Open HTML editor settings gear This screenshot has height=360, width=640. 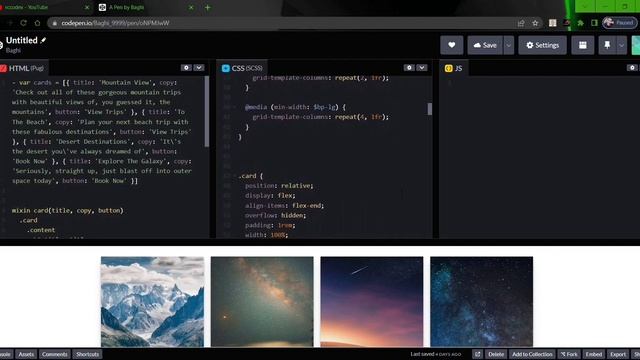pos(187,68)
